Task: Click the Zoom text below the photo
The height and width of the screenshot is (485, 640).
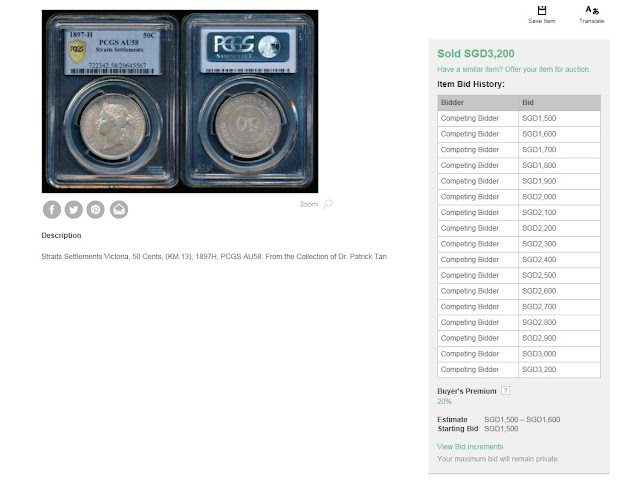Action: pyautogui.click(x=309, y=204)
